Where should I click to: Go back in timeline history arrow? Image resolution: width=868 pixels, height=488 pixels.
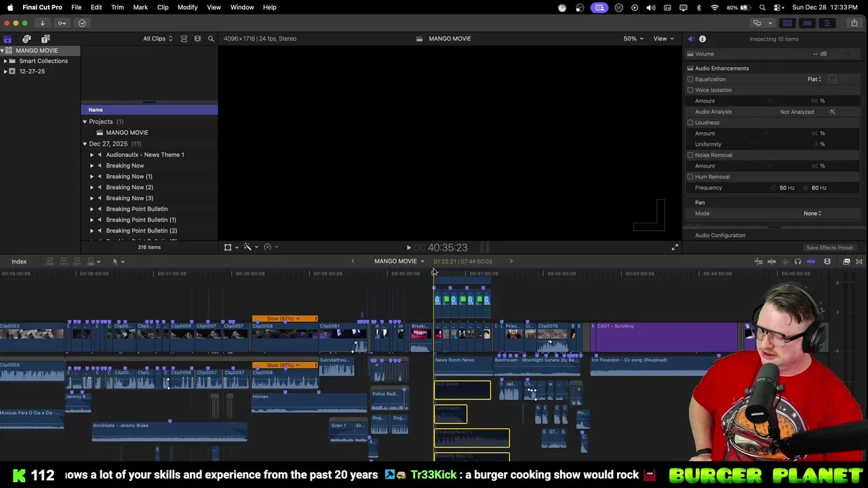pos(353,262)
